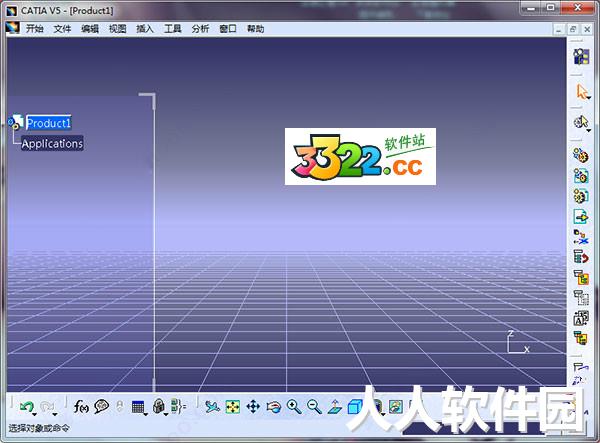600x443 pixels.
Task: Open the 分析 menu
Action: 201,29
